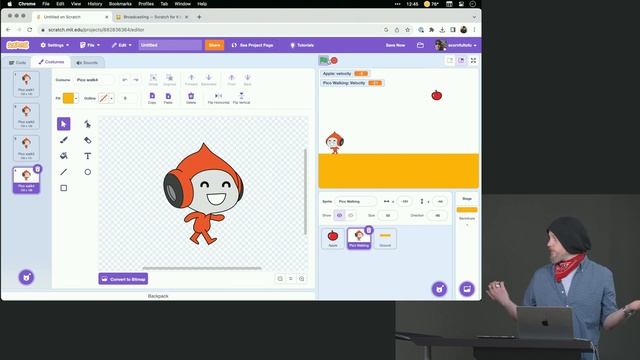The height and width of the screenshot is (360, 640).
Task: Click the Paste icon in costume toolbar
Action: [168, 98]
